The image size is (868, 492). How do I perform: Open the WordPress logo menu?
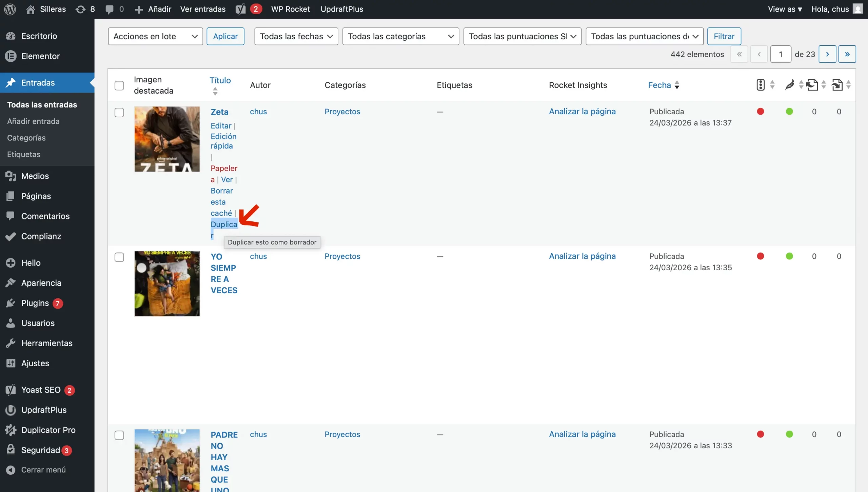tap(10, 9)
